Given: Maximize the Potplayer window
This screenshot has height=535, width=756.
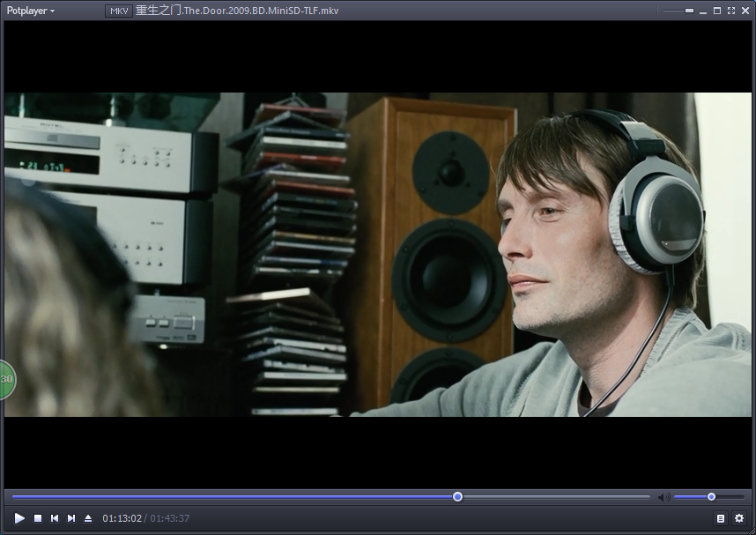Looking at the screenshot, I should point(717,11).
